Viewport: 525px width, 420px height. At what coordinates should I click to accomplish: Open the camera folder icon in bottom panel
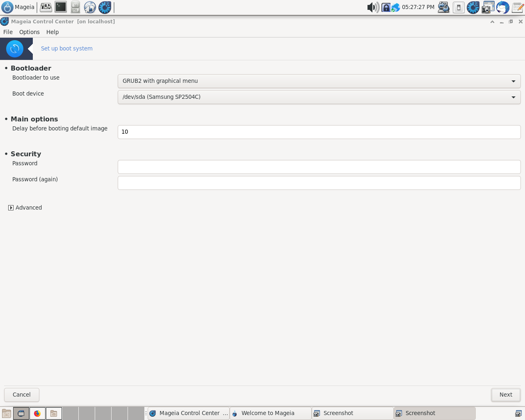(x=54, y=413)
